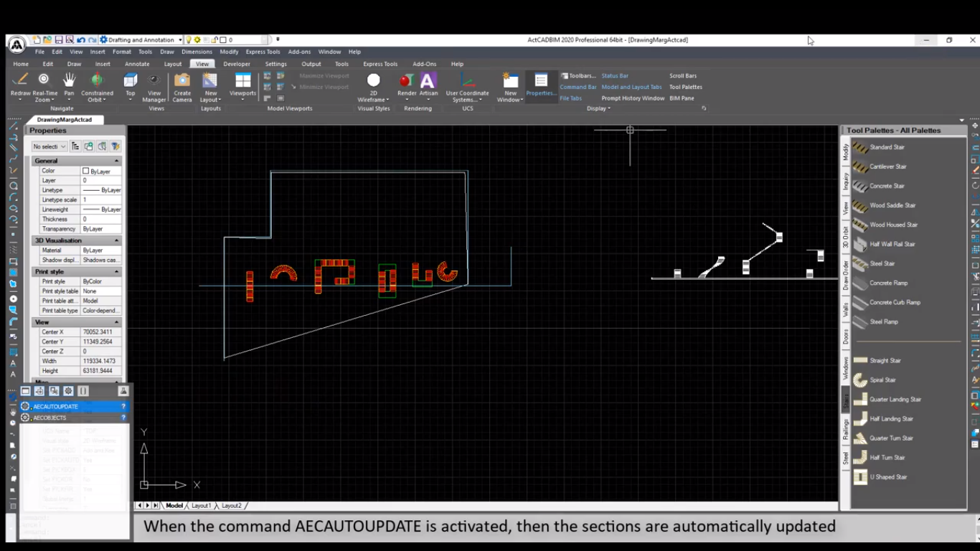Open the Dimensions menu
The width and height of the screenshot is (980, 551).
pos(197,52)
